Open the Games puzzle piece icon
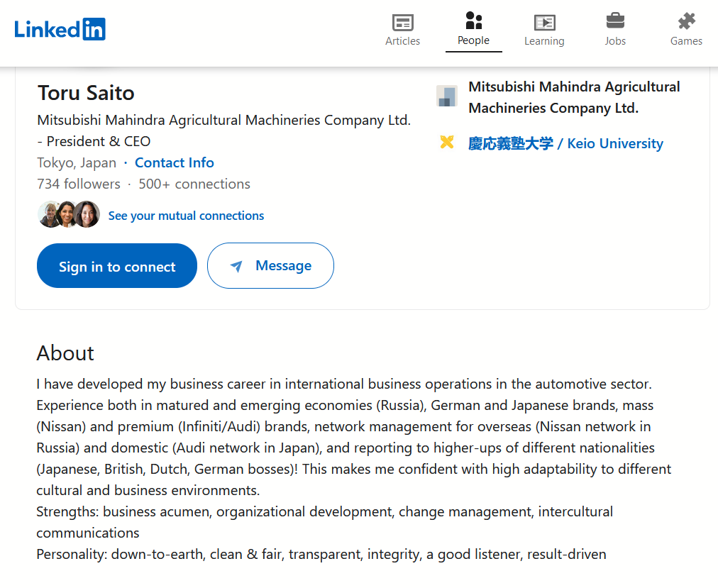718x588 pixels. (x=686, y=21)
